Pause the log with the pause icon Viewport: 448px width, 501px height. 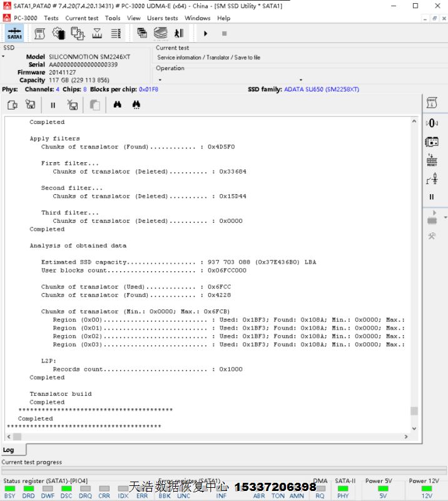click(x=53, y=105)
